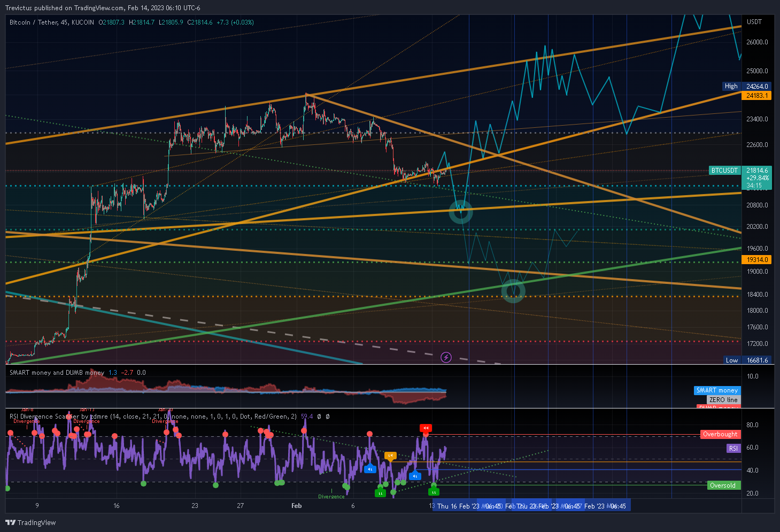Screen dimensions: 780x532
Task: Click the TradingView logo at bottom left
Action: click(31, 522)
